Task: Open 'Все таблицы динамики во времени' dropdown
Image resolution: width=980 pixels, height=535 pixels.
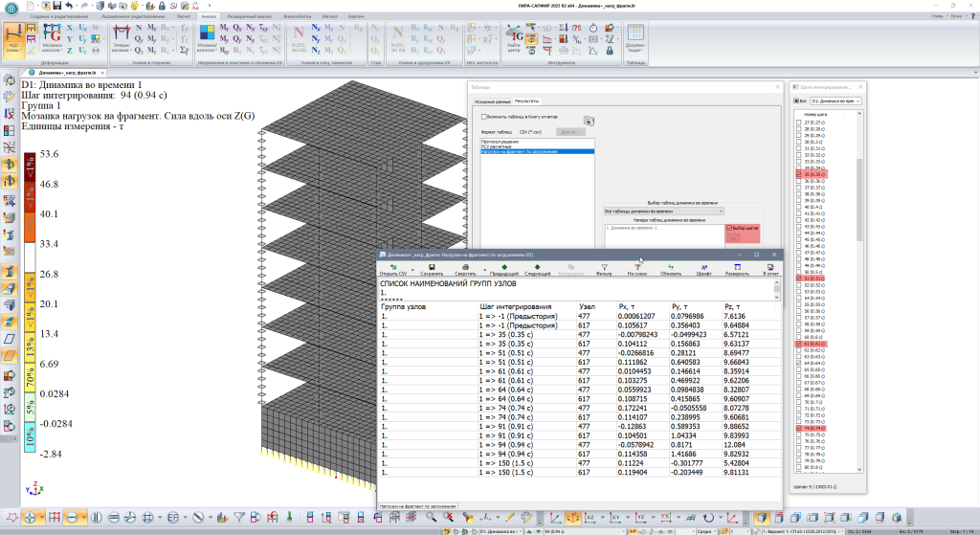Action: (x=664, y=211)
